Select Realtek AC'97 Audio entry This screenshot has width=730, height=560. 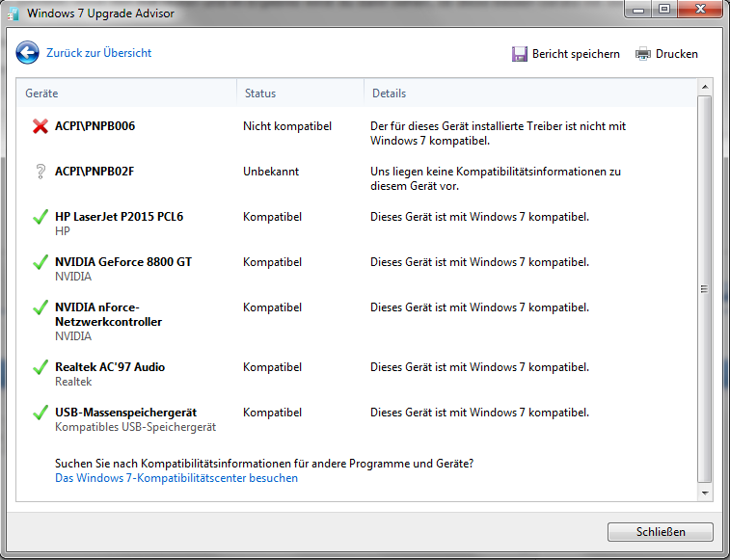[110, 367]
